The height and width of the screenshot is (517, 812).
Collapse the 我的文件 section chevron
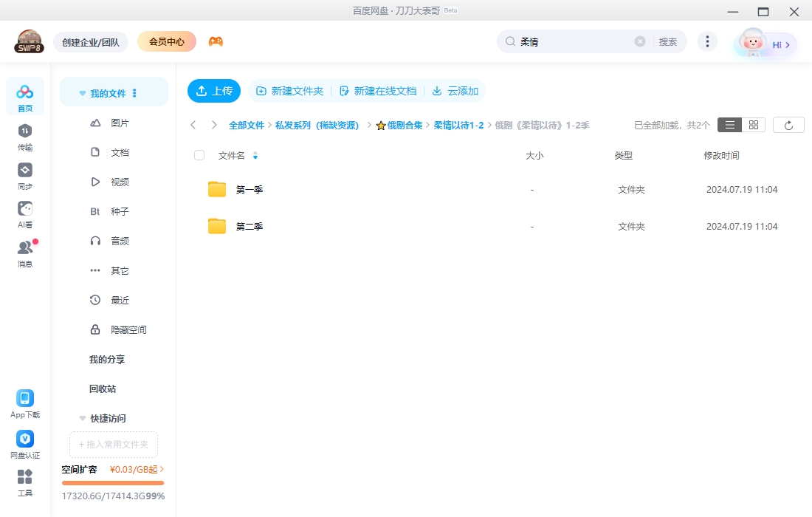[x=82, y=92]
